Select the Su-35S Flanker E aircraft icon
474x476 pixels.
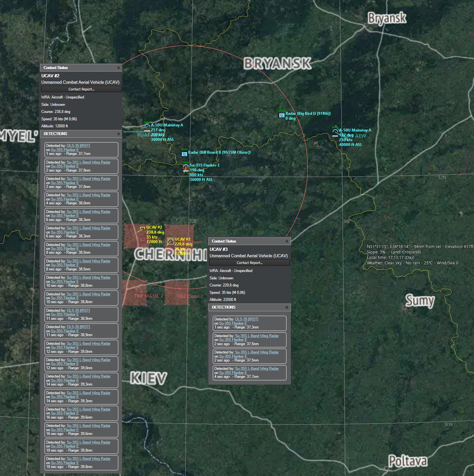pyautogui.click(x=186, y=167)
